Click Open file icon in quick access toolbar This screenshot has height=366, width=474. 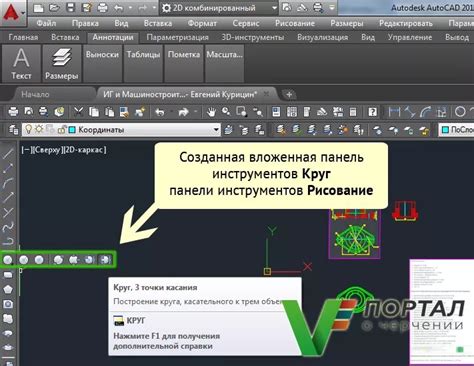click(54, 8)
